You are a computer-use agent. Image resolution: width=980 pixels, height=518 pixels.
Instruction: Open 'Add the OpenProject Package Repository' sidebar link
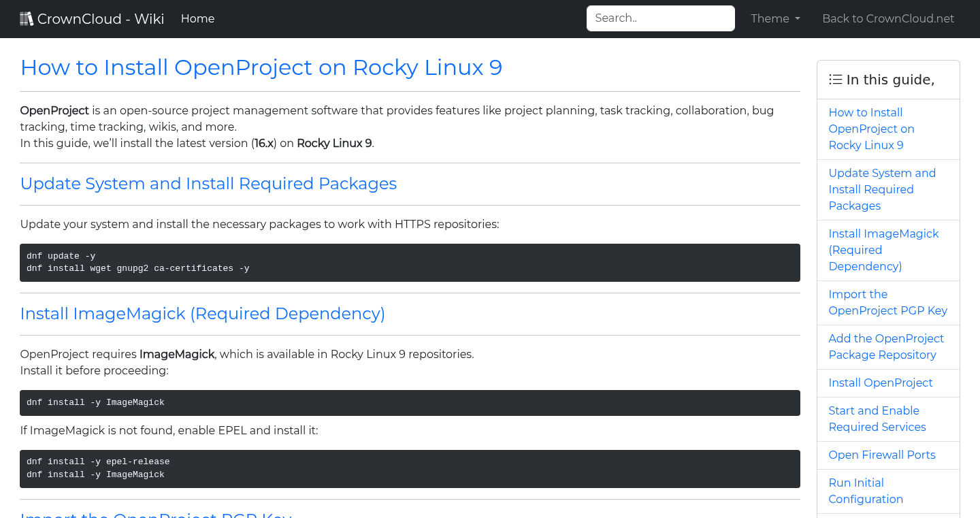click(886, 346)
